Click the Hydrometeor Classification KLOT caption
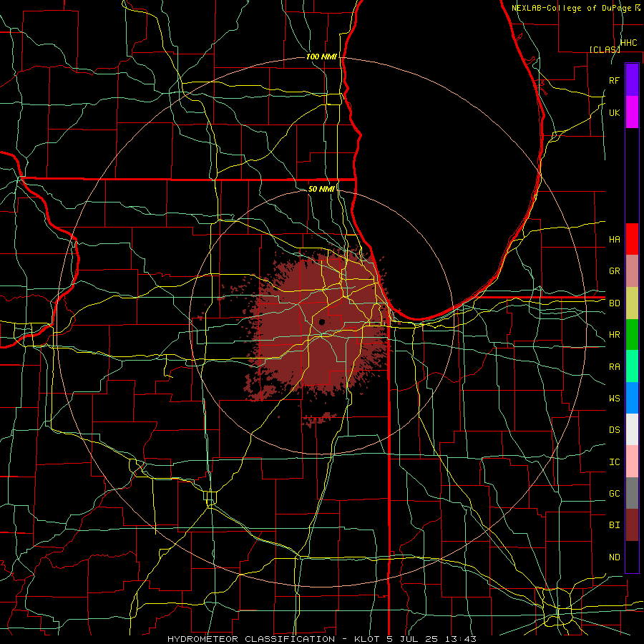Screen dimensions: 644x644 click(x=321, y=639)
